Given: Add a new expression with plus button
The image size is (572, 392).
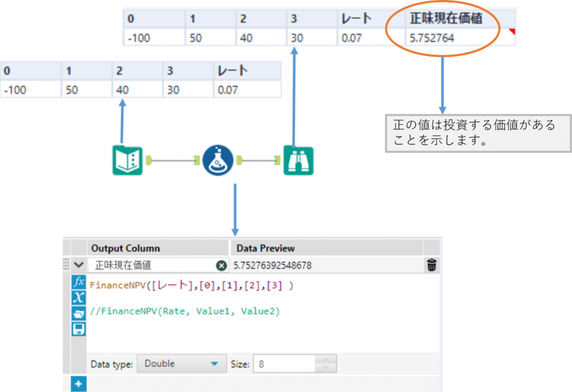Looking at the screenshot, I should (79, 384).
